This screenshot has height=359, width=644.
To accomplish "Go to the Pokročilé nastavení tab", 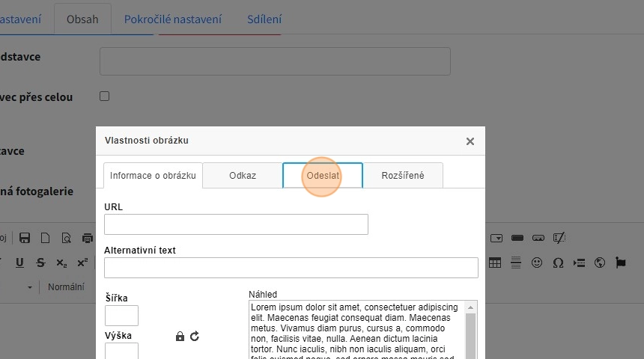I will (173, 19).
